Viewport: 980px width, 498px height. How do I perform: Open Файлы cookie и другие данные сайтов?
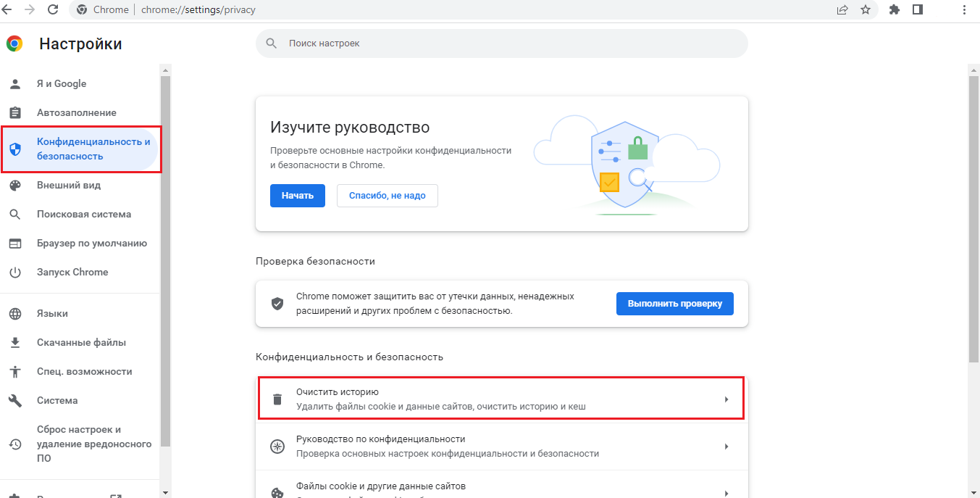pos(381,486)
